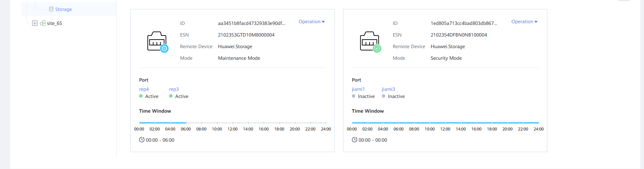Screen dimensions: 644x169
Task: Click gray Inactive status dot for jiami3
Action: point(384,96)
